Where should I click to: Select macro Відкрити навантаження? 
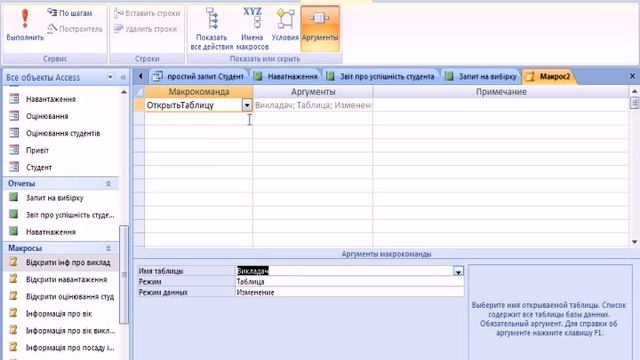[66, 280]
